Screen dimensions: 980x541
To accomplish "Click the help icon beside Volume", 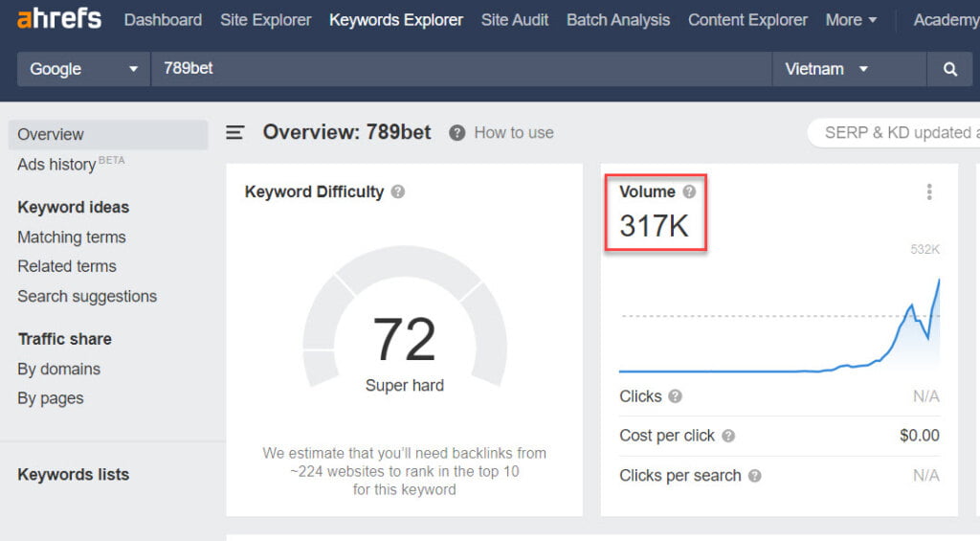I will 689,192.
